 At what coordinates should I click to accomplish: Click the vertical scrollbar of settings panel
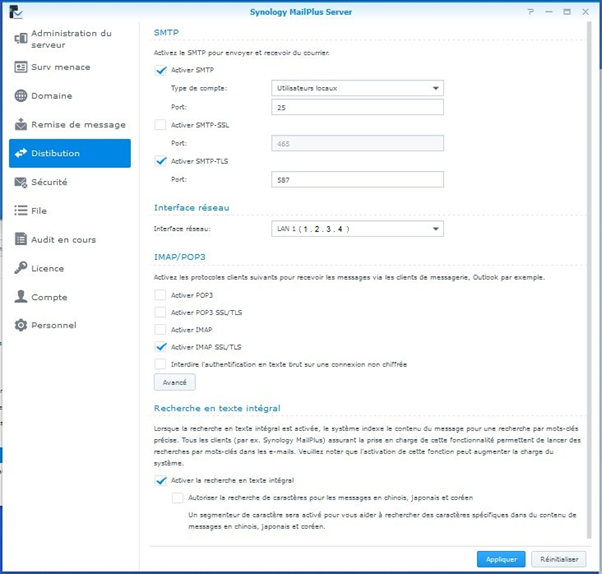point(589,280)
